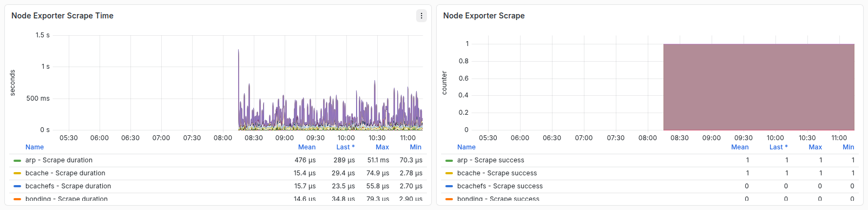868x210 pixels.
Task: Toggle series bcachefs - Scrape success
Action: pos(500,186)
